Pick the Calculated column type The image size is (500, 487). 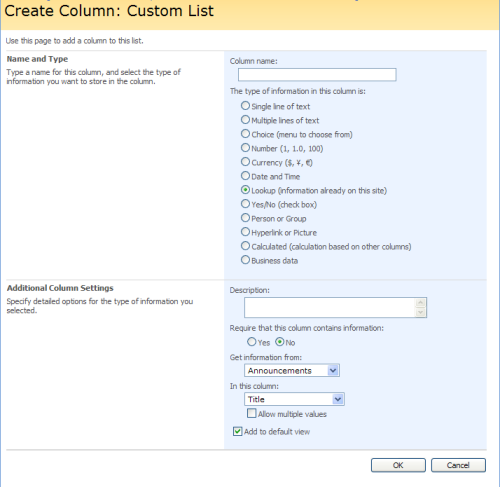coord(245,246)
